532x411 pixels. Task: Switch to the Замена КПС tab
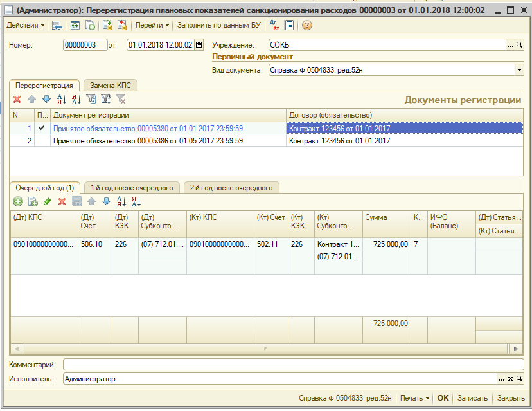click(x=109, y=85)
